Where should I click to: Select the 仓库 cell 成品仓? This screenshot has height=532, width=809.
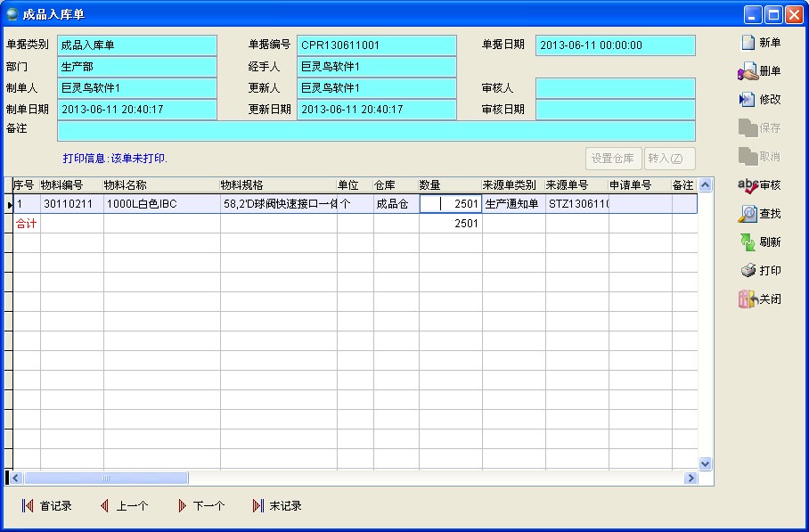[396, 204]
